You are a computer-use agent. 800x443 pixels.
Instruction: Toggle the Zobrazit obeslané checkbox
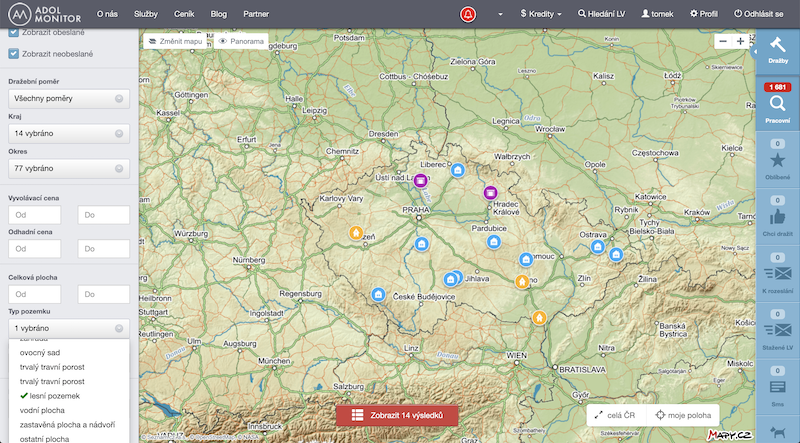(x=14, y=32)
